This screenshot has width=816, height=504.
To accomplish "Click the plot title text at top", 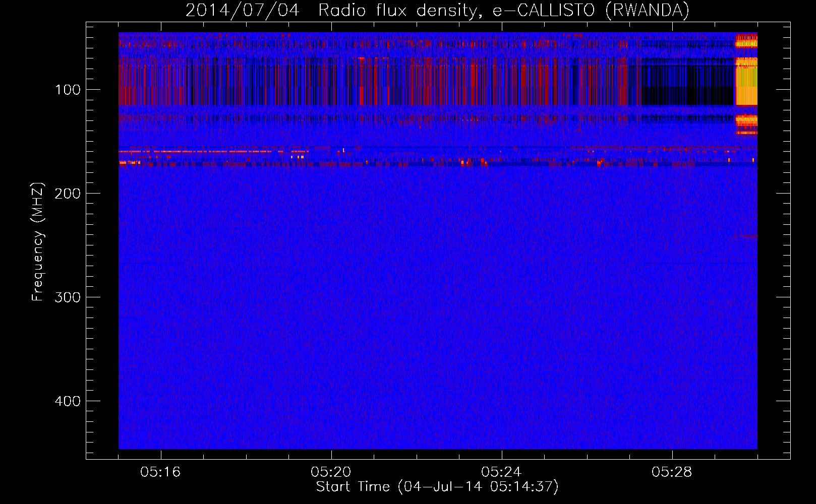I will tap(437, 11).
